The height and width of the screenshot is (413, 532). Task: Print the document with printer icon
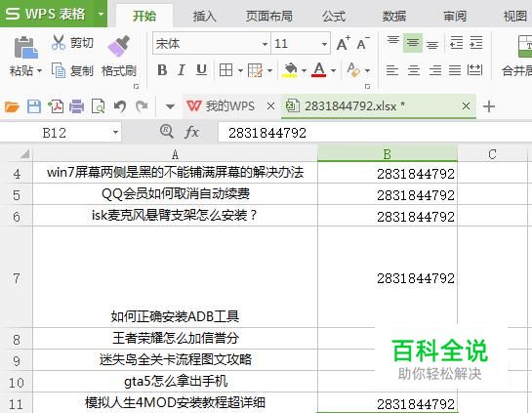coord(77,106)
